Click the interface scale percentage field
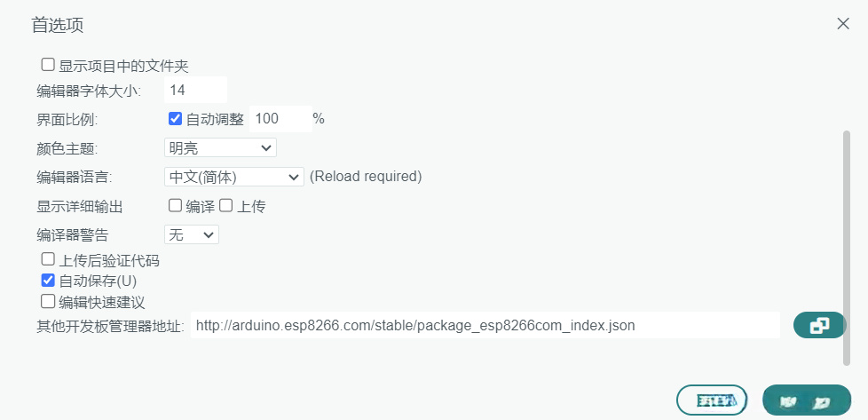The height and width of the screenshot is (420, 868). click(x=279, y=118)
